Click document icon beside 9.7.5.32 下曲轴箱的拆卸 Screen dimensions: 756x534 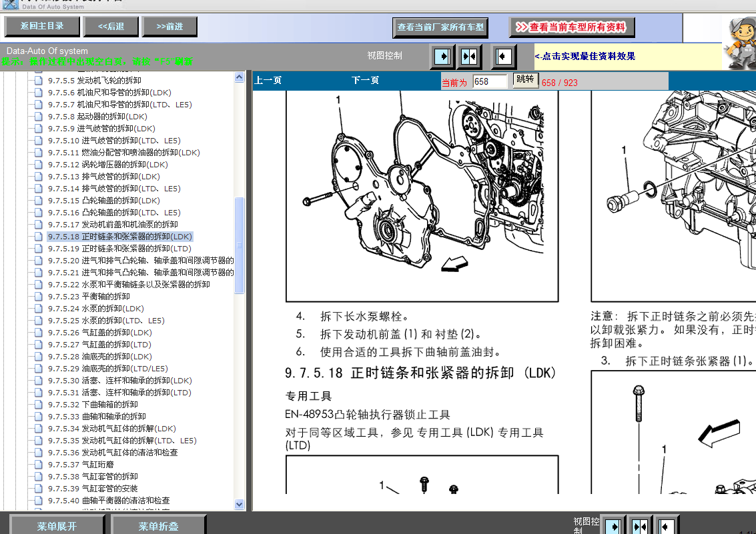[39, 405]
